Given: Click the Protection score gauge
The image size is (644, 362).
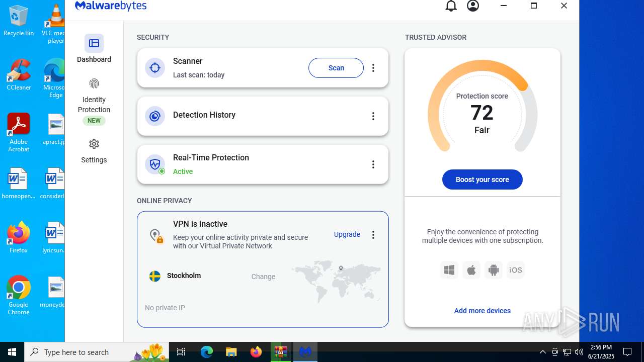Looking at the screenshot, I should (x=482, y=106).
